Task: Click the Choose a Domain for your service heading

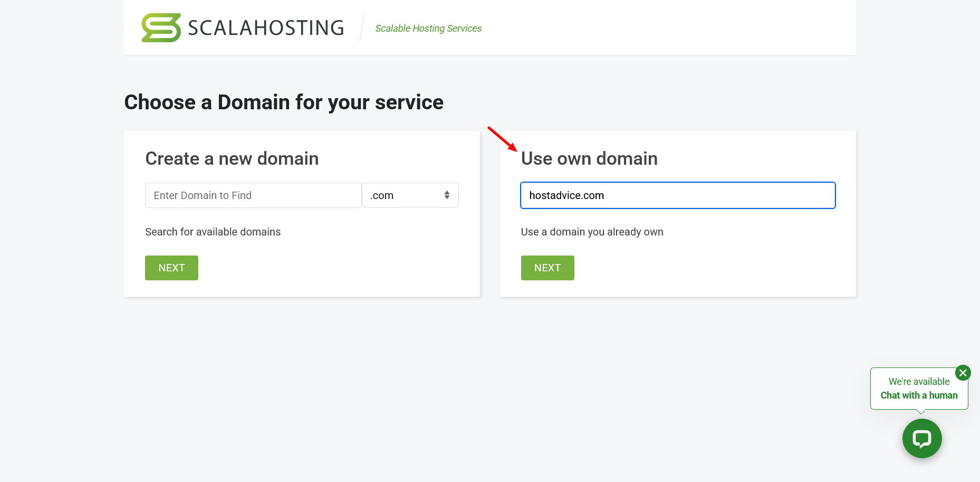Action: [x=284, y=102]
